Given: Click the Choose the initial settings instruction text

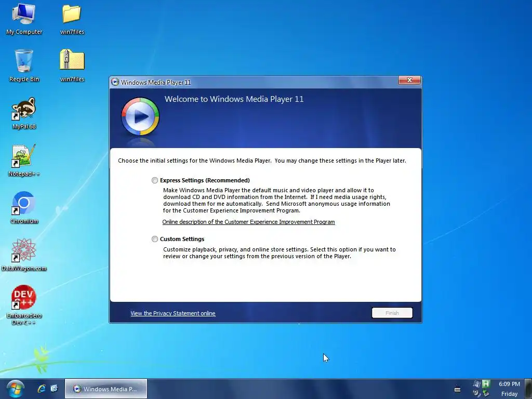Looking at the screenshot, I should [262, 161].
